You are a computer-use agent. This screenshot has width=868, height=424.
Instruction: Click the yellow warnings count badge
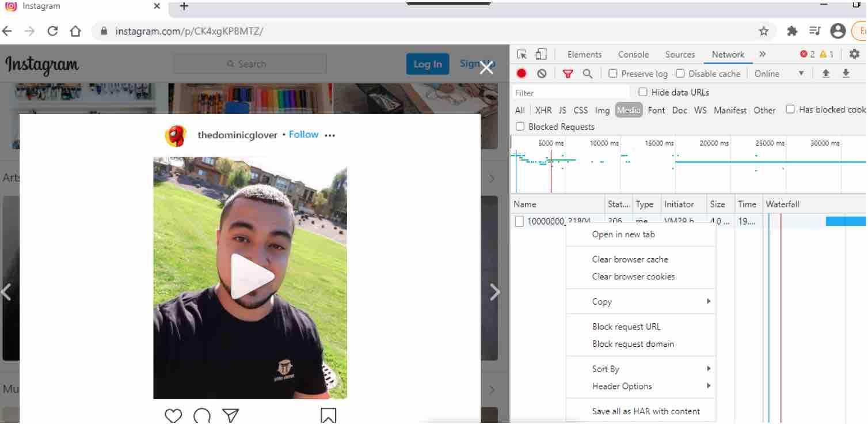(x=827, y=54)
